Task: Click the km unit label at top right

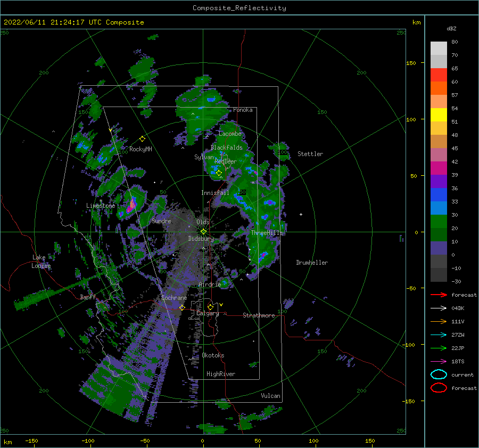Action: [416, 22]
